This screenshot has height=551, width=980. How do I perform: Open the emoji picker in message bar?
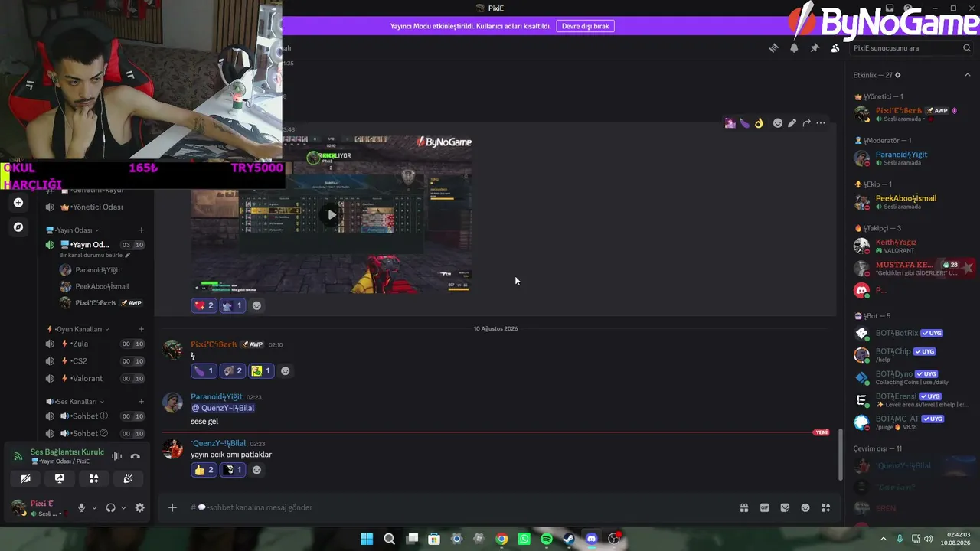(805, 507)
